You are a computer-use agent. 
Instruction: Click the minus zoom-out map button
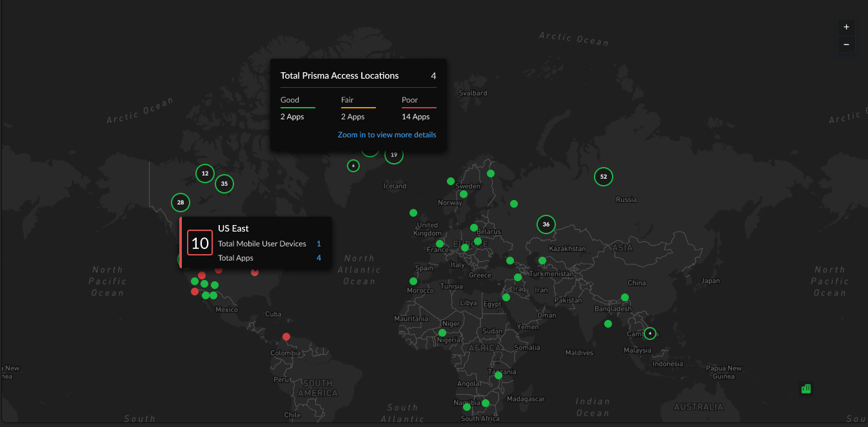tap(846, 45)
